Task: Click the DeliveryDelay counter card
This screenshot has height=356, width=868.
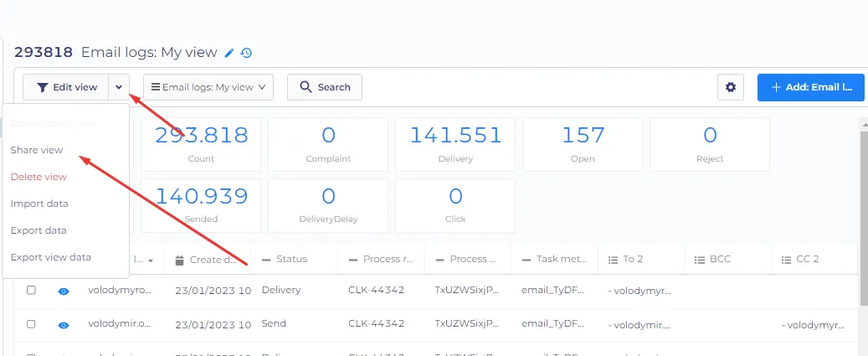Action: [328, 205]
